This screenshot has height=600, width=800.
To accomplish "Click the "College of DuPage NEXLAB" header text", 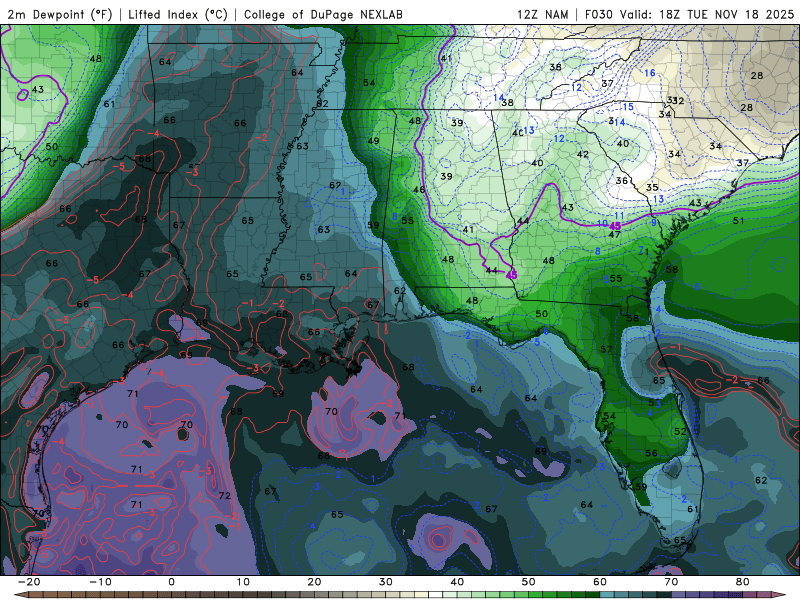I will click(x=323, y=14).
